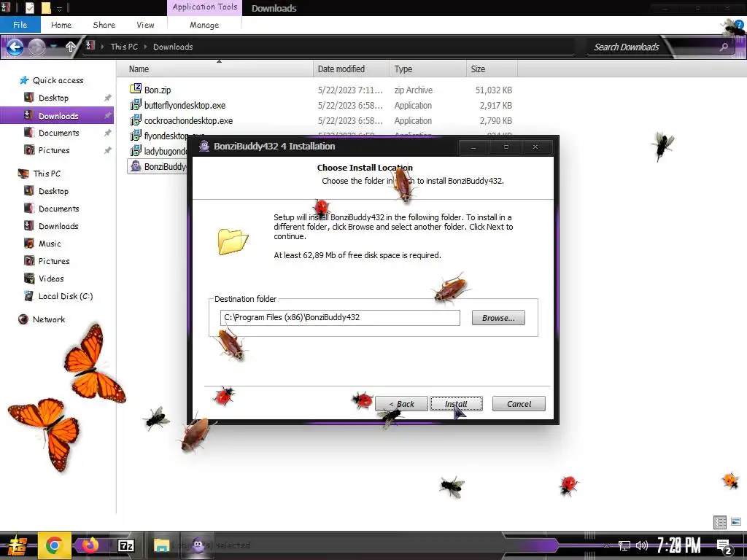Open the notification center icon
This screenshot has width=747, height=560.
coord(724,546)
